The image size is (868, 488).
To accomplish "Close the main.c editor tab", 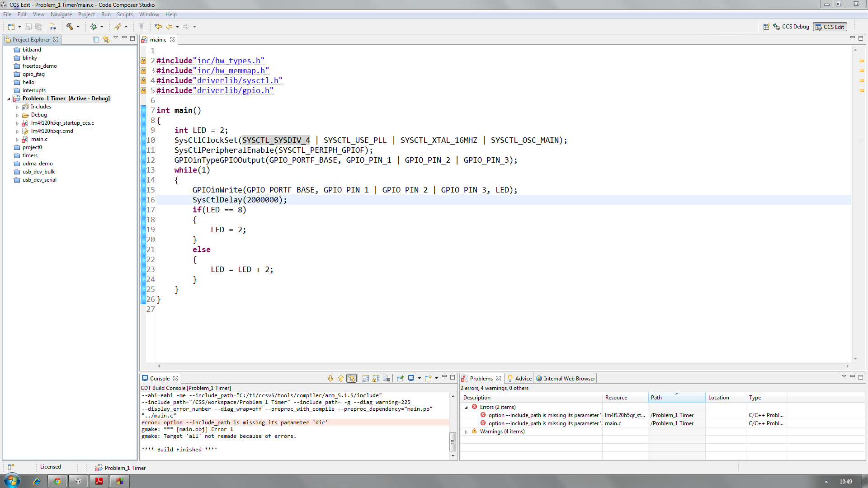I will pyautogui.click(x=172, y=39).
